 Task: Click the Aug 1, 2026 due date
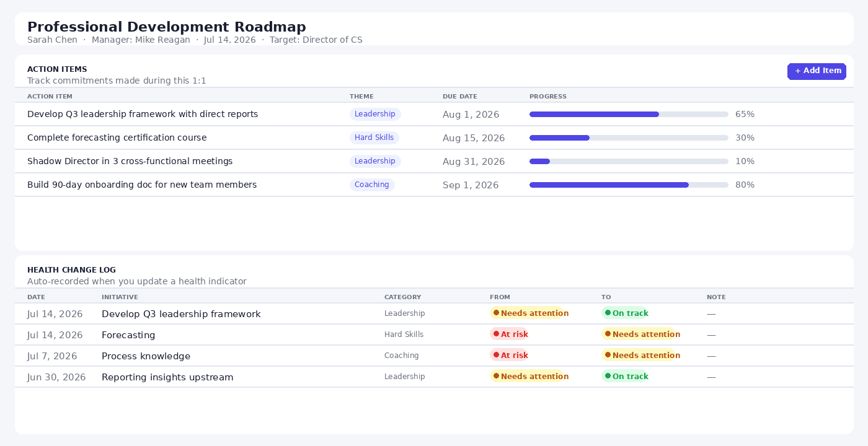tap(471, 115)
